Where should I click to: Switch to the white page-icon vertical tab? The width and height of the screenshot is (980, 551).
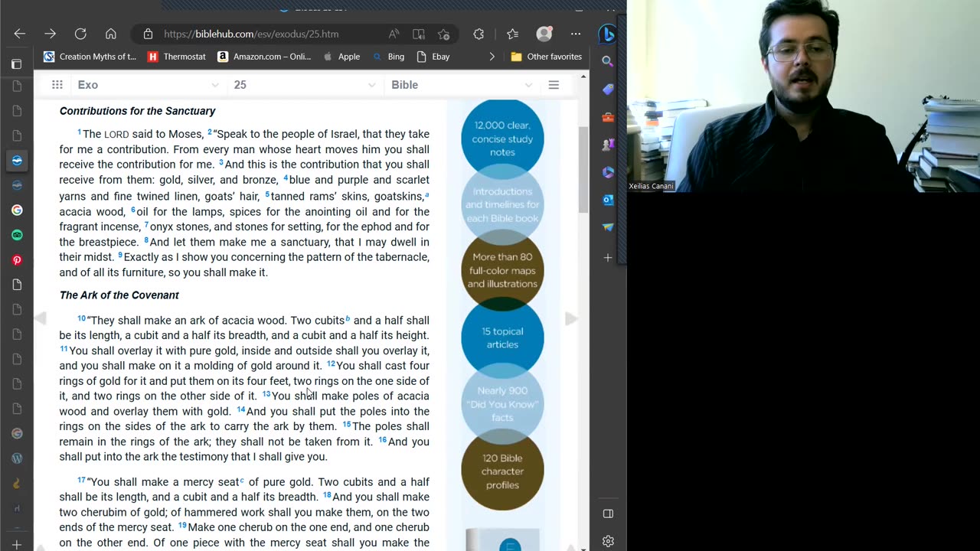pos(17,285)
